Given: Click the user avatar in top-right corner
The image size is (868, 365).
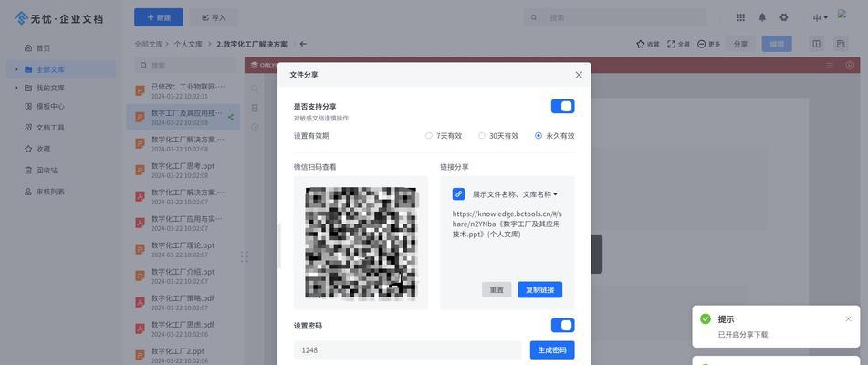Looking at the screenshot, I should click(842, 15).
